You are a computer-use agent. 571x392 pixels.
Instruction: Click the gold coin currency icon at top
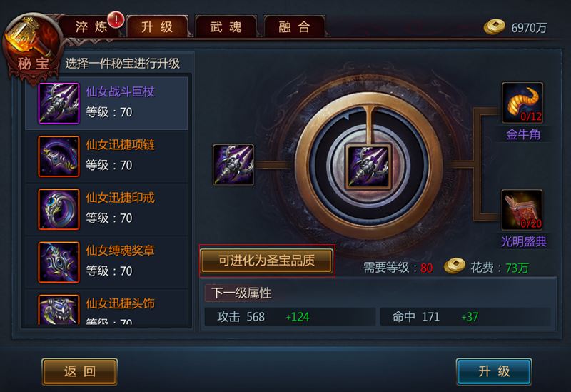[x=494, y=26]
